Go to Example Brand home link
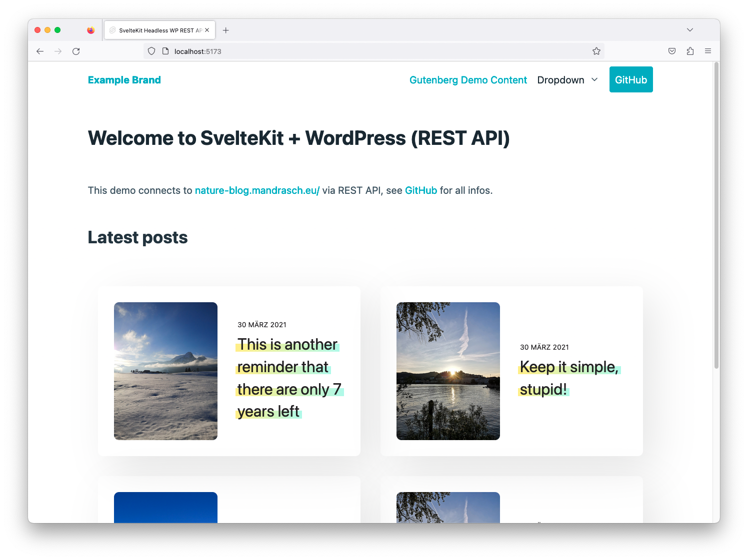The image size is (748, 560). [124, 80]
